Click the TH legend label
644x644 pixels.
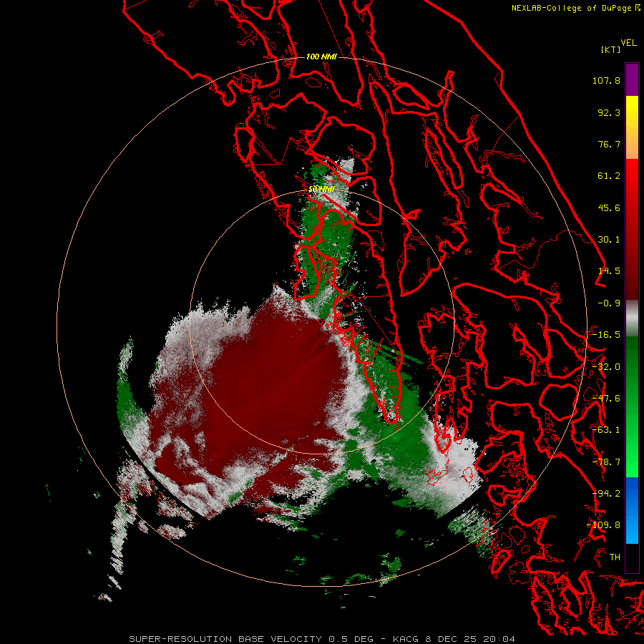615,557
